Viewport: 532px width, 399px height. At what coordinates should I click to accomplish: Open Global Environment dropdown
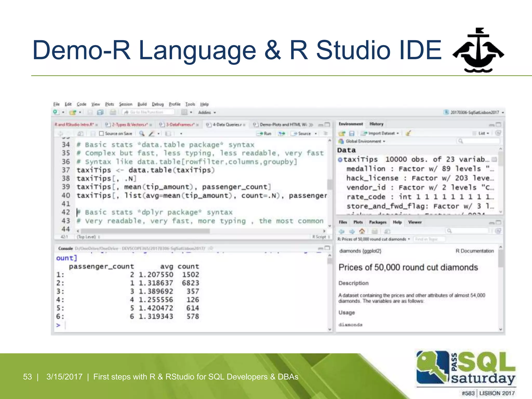362,141
